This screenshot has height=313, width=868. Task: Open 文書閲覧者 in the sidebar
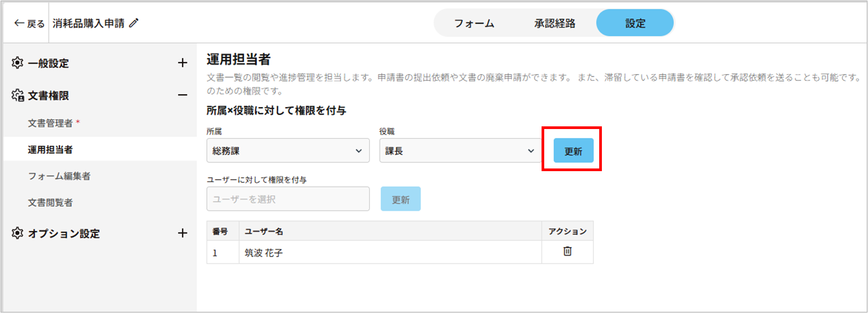(x=50, y=203)
